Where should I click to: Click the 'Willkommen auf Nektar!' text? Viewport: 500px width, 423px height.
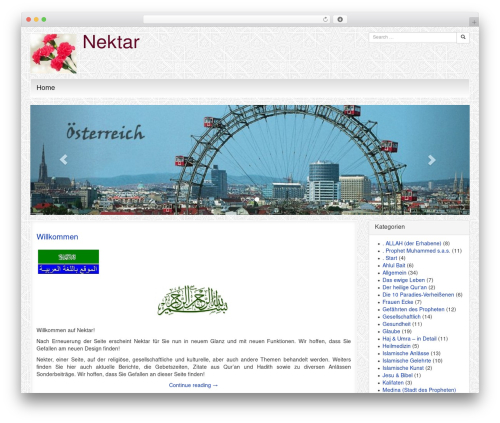coord(66,330)
